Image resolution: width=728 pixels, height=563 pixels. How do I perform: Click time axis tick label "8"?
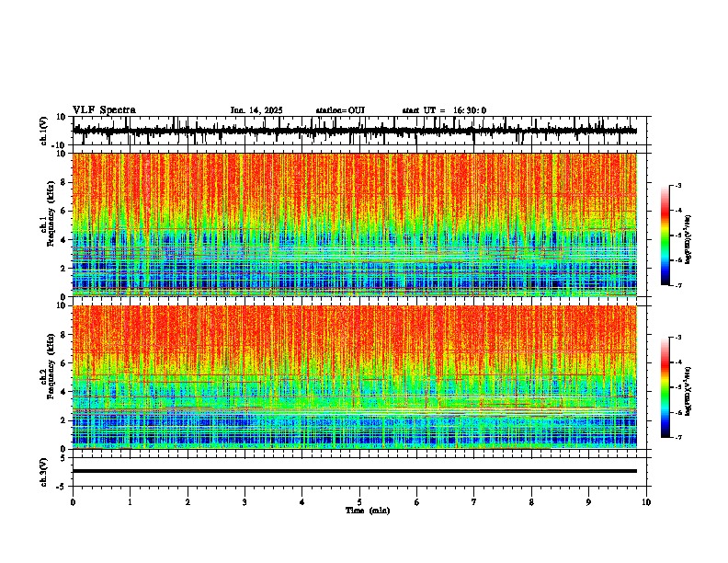tap(531, 502)
